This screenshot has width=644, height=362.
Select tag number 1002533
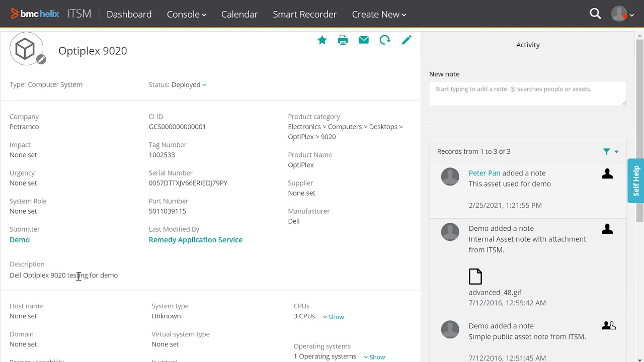(162, 155)
